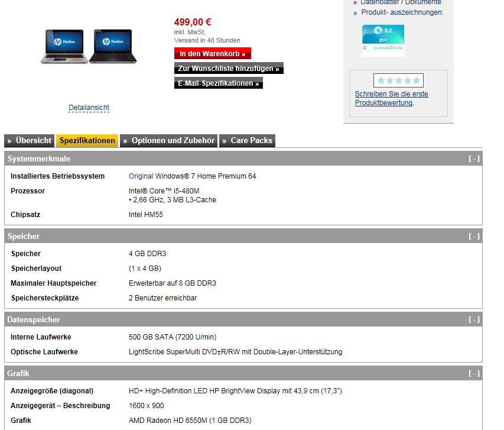
Task: Select Spezifikationen tab
Action: pyautogui.click(x=87, y=141)
